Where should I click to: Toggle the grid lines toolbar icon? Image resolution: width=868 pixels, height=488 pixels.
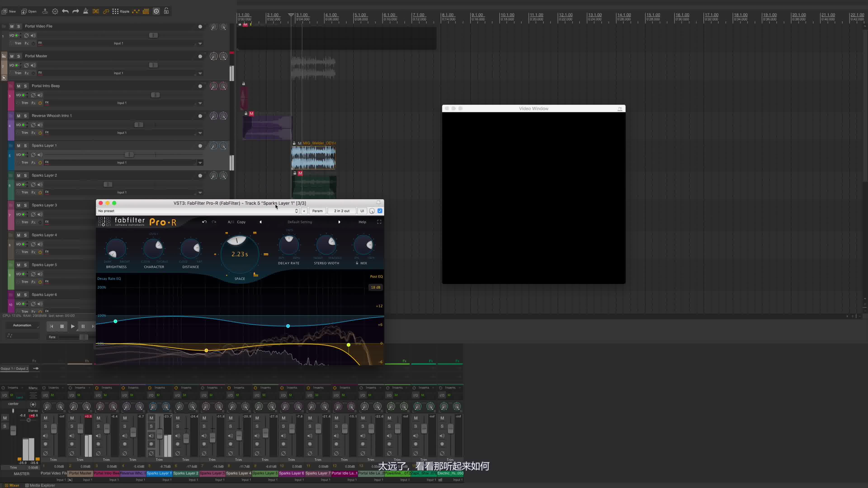pos(146,11)
